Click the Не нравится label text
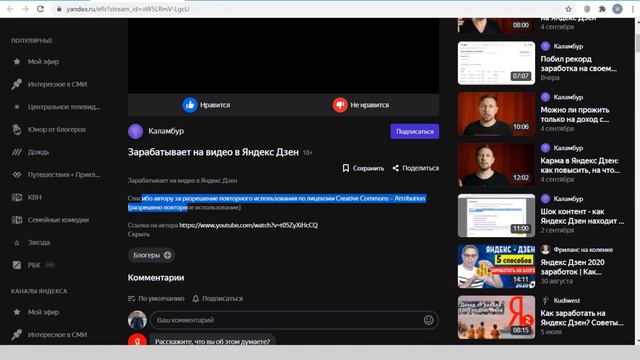 [x=370, y=105]
